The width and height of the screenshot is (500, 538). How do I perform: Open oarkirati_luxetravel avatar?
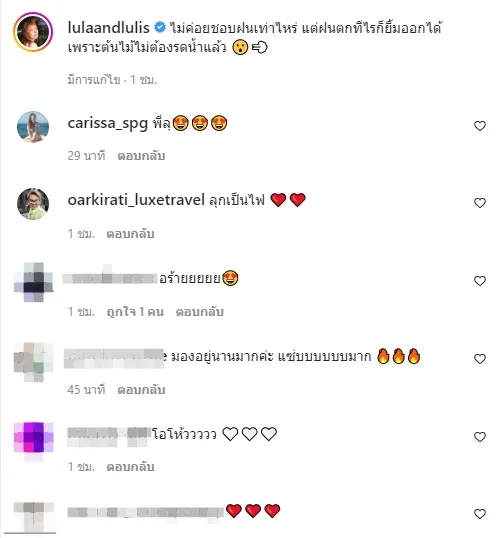(x=33, y=203)
